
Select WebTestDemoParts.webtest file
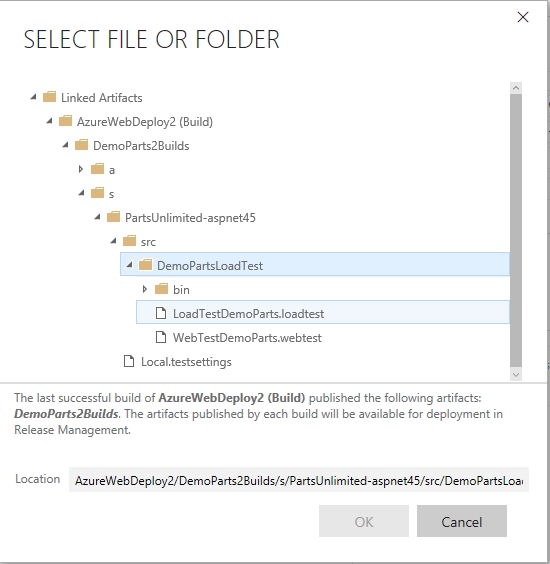(247, 338)
